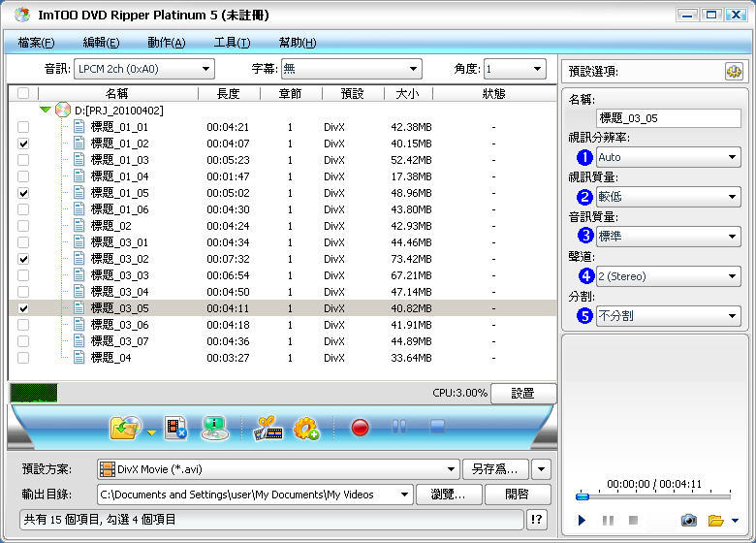Click the preview playback seek slider
756x543 pixels.
point(655,497)
